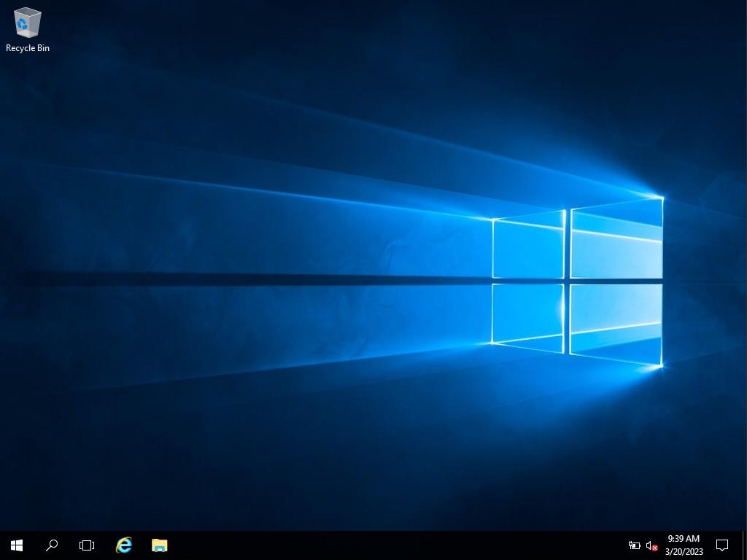This screenshot has width=747, height=560.
Task: Open File Explorer from the taskbar
Action: [159, 545]
